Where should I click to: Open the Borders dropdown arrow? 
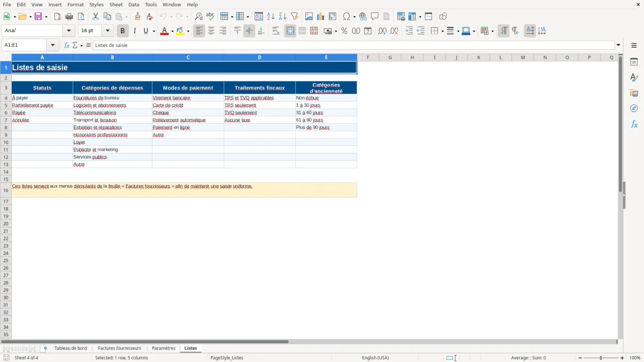[x=442, y=31]
